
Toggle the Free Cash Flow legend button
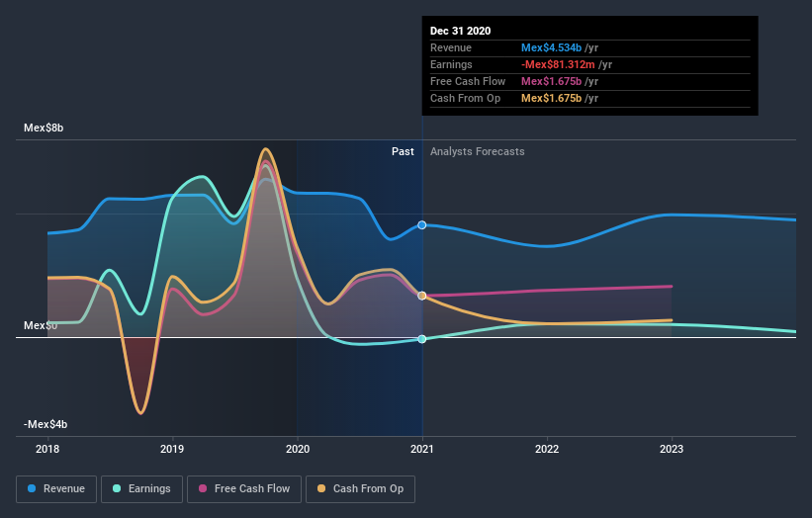pyautogui.click(x=244, y=489)
